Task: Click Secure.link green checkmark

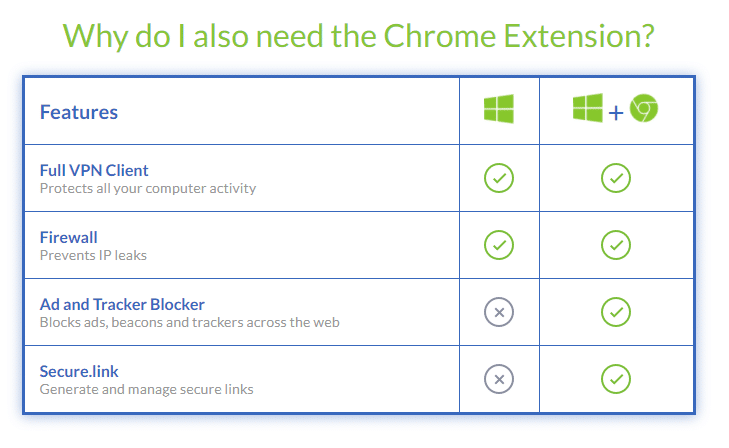Action: pyautogui.click(x=616, y=379)
